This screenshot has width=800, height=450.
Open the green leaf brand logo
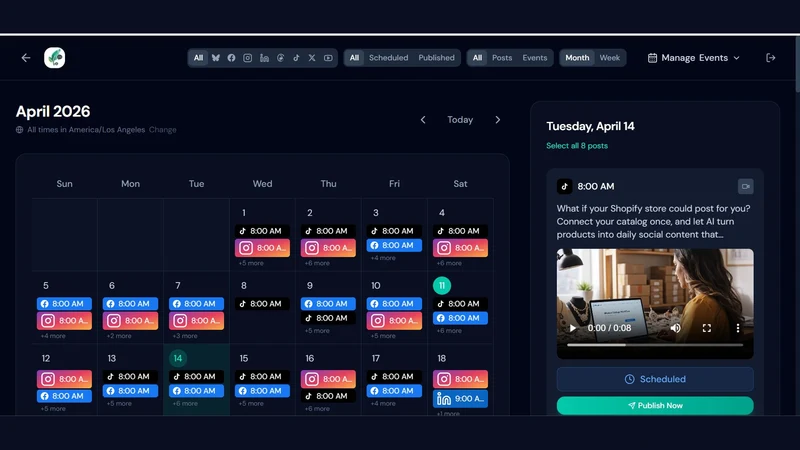click(55, 58)
